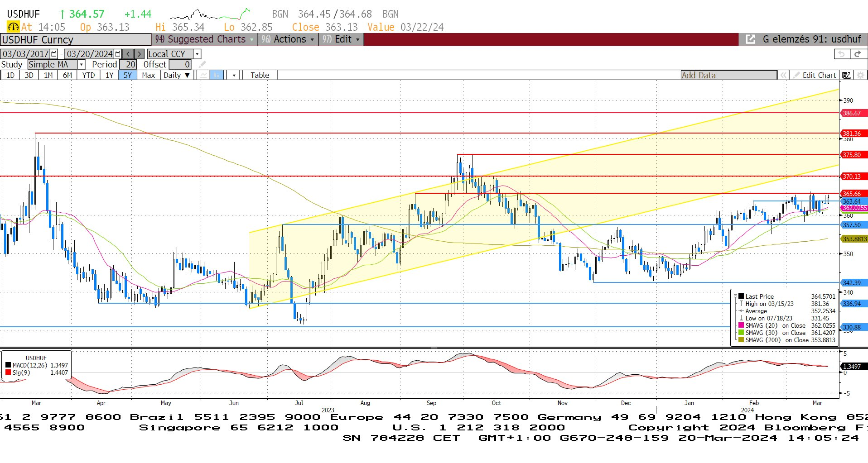Switch to line chart style icon
The width and height of the screenshot is (868, 463).
point(203,75)
